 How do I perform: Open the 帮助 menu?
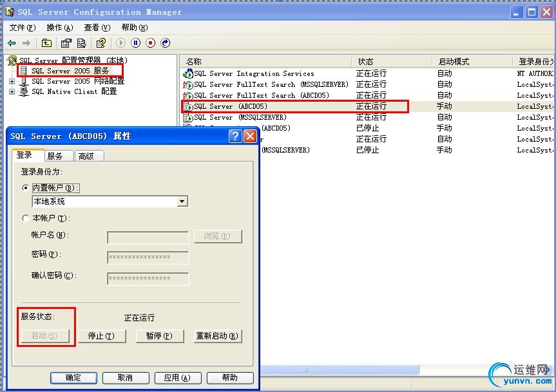135,28
